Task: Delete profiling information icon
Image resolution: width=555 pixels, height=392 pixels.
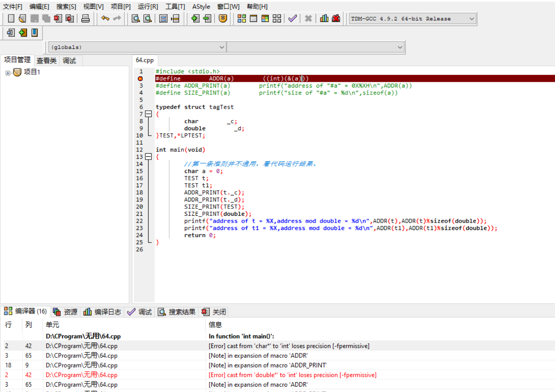Action: coord(336,18)
